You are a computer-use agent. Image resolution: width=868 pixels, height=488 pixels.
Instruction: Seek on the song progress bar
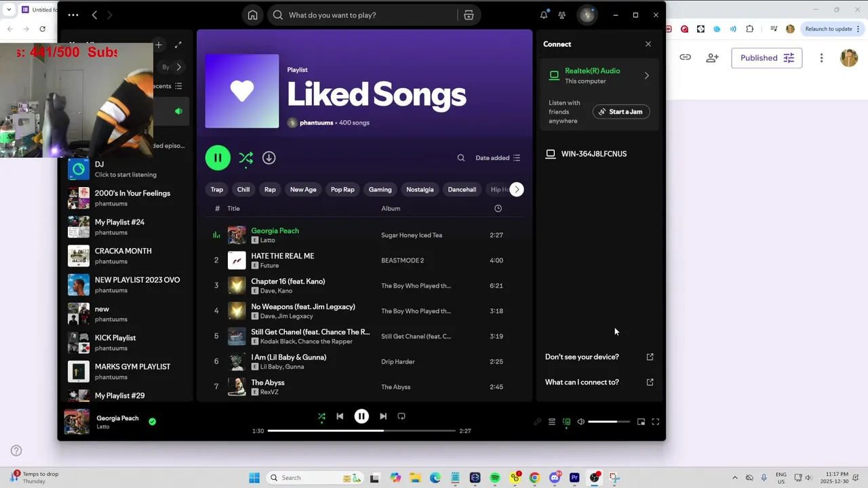click(361, 431)
